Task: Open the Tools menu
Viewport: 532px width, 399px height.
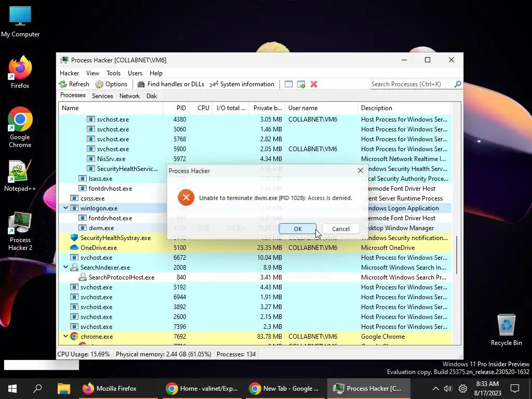Action: (x=113, y=73)
